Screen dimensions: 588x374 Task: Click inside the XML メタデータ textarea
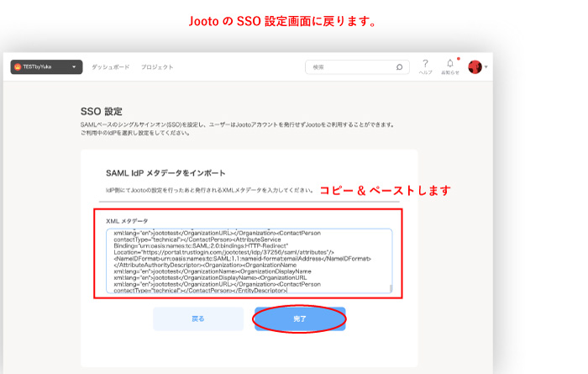pyautogui.click(x=249, y=261)
